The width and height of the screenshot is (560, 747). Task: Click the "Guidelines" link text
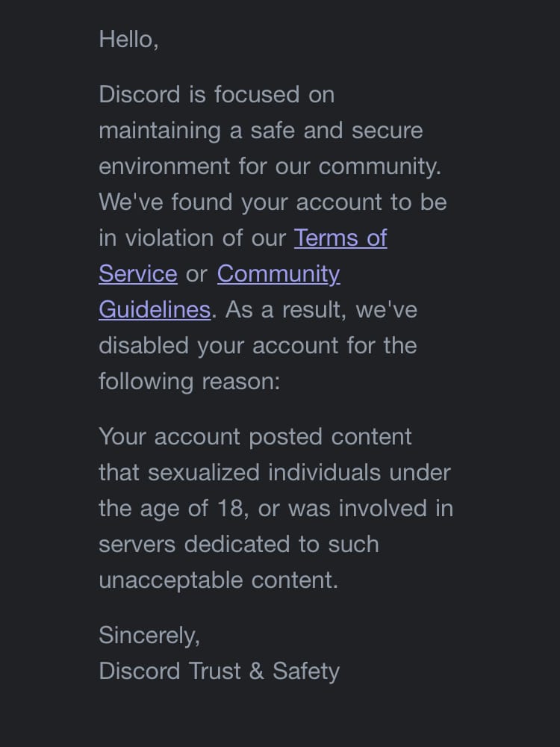click(x=155, y=310)
